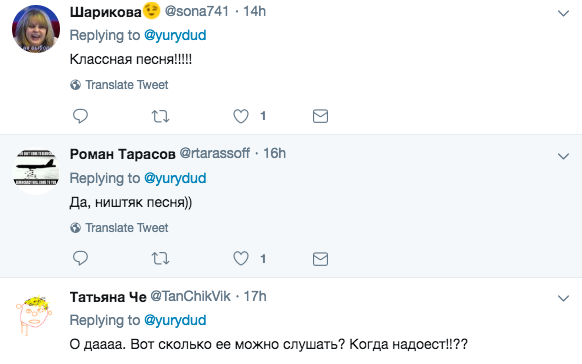
Task: Open the @TanChikVik profile handle
Action: coord(190,296)
